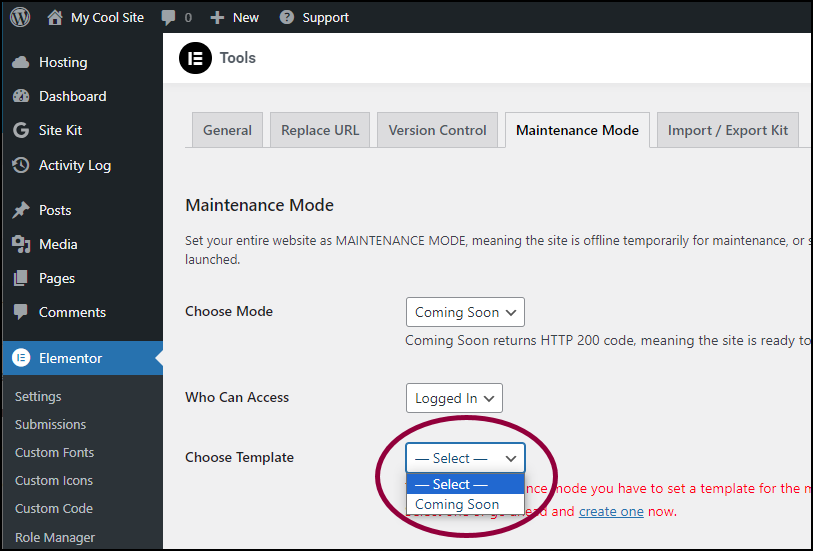Click the Elementor icon in sidebar
813x551 pixels.
[21, 358]
